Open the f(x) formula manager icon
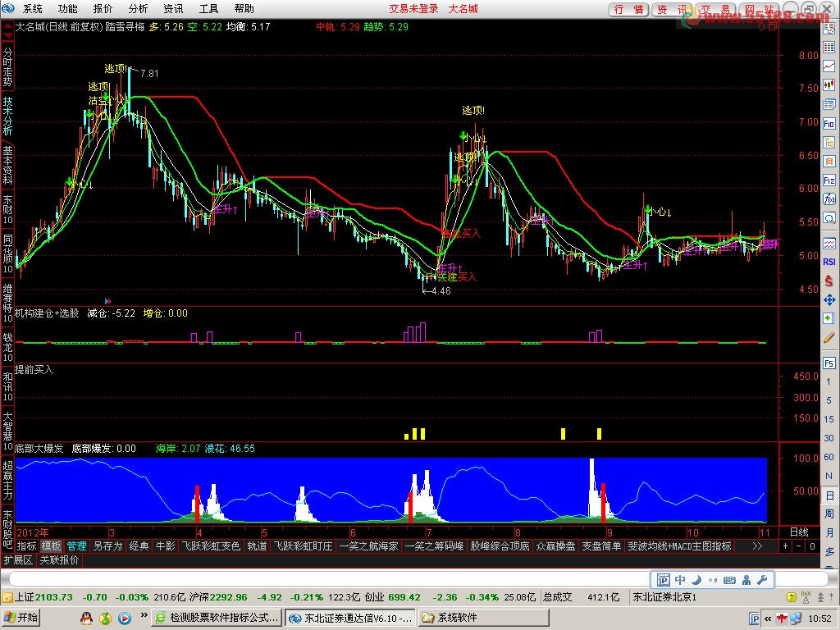The image size is (840, 630). tap(829, 199)
